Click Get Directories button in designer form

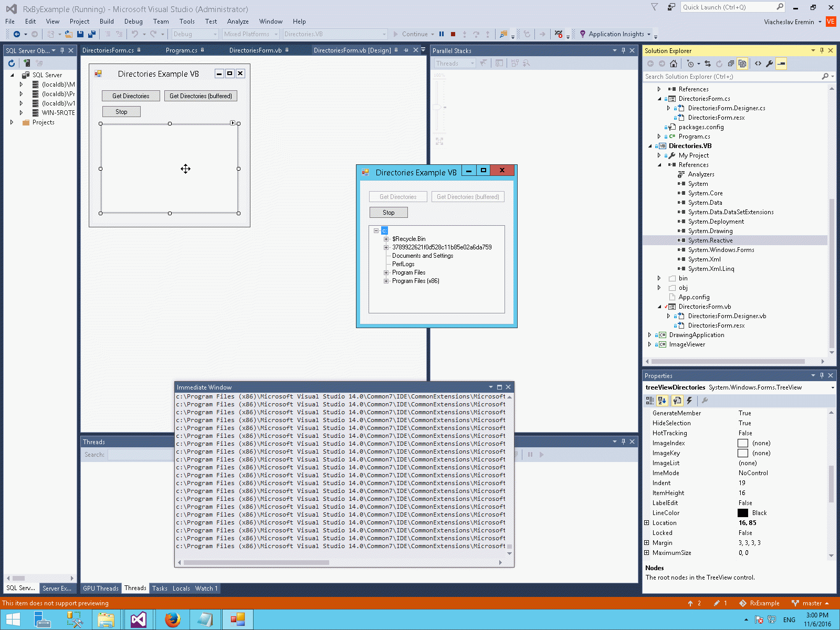coord(131,96)
